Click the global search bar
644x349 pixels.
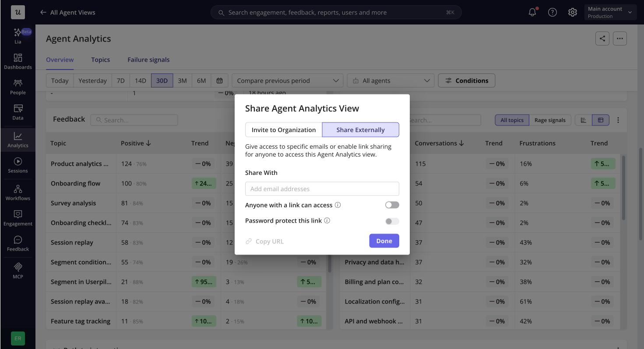[x=336, y=12]
